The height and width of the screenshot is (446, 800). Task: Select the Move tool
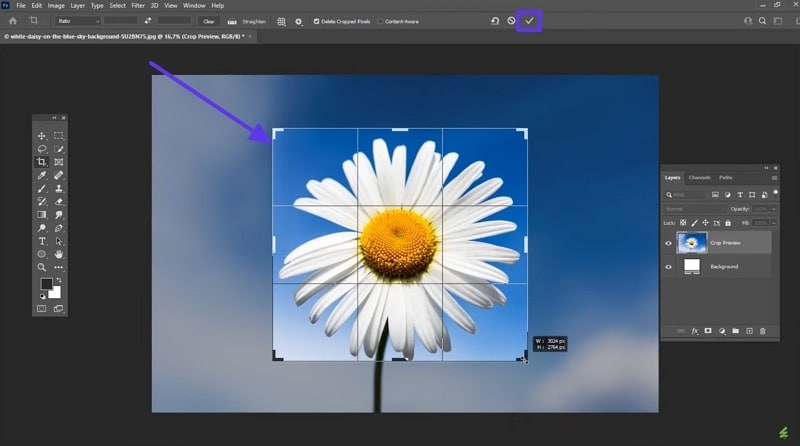41,136
